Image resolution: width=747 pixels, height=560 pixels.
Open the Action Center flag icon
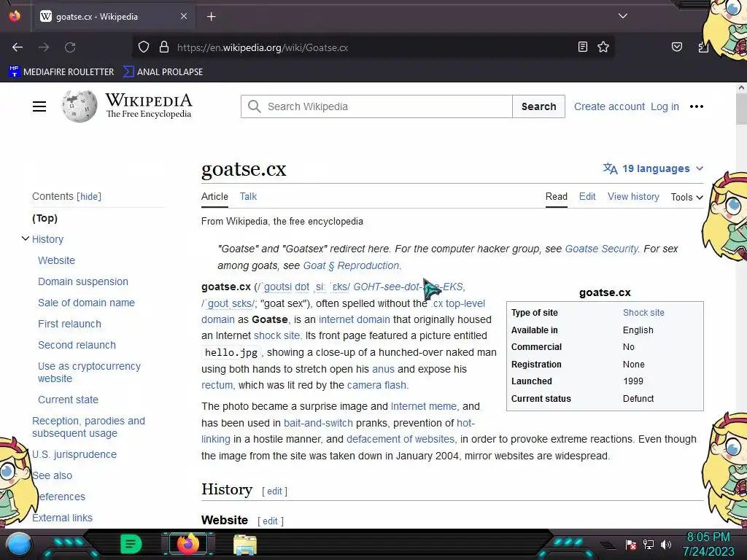[630, 544]
